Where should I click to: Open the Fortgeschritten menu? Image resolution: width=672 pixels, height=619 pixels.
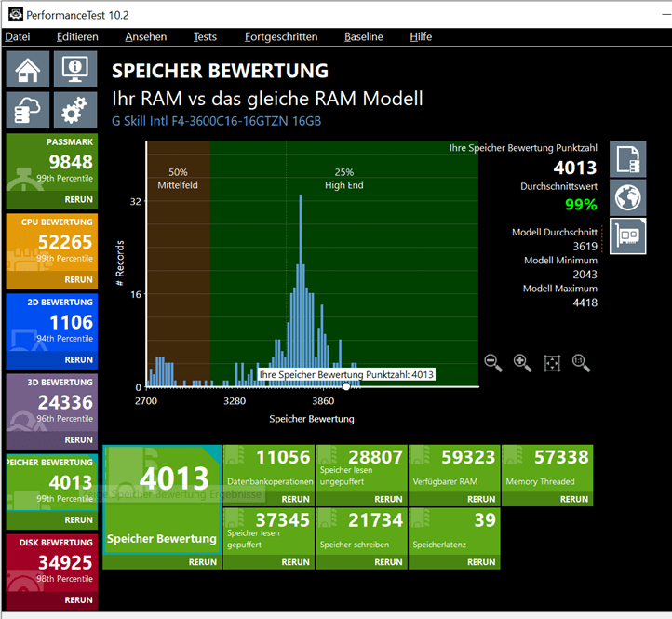[x=281, y=37]
